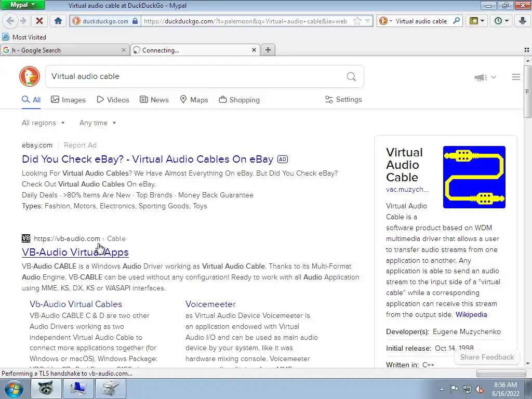Start search with the toolbar magnifier icon
Screen dimensions: 532x399
coord(456,21)
